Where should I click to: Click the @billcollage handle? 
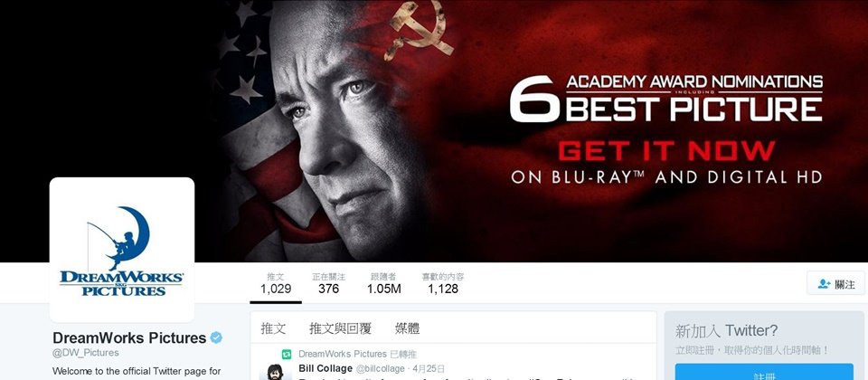(x=381, y=369)
